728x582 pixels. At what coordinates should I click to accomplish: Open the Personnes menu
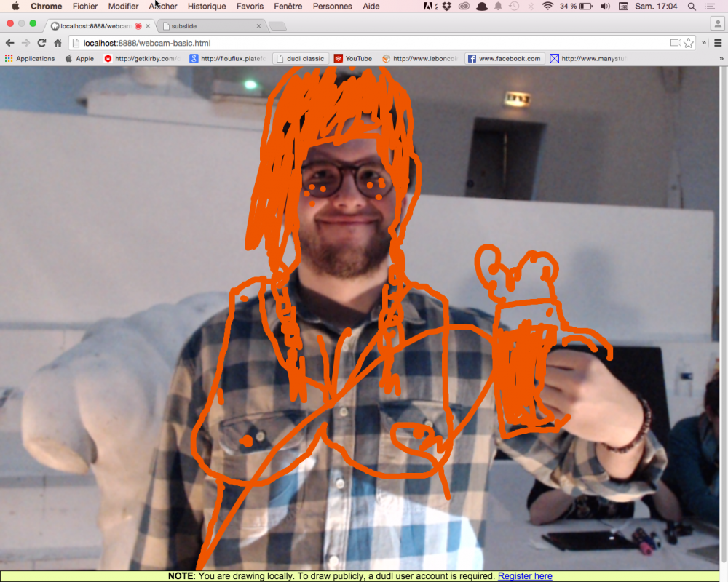click(333, 6)
